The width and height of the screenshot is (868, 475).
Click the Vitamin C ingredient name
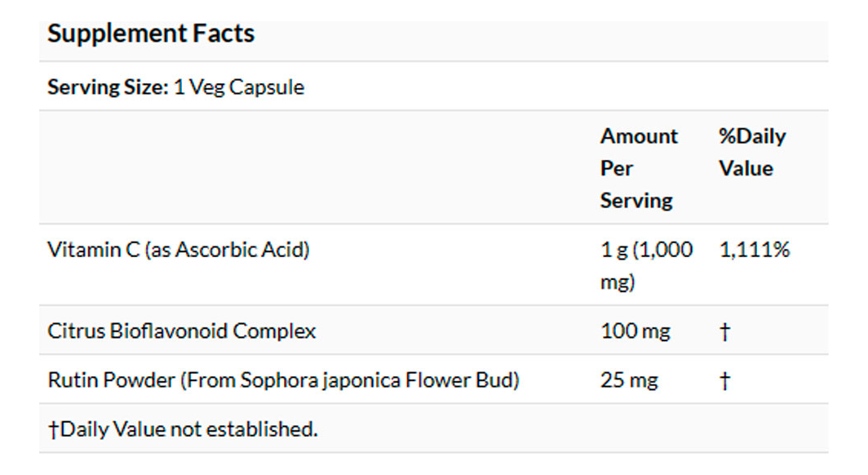point(95,250)
